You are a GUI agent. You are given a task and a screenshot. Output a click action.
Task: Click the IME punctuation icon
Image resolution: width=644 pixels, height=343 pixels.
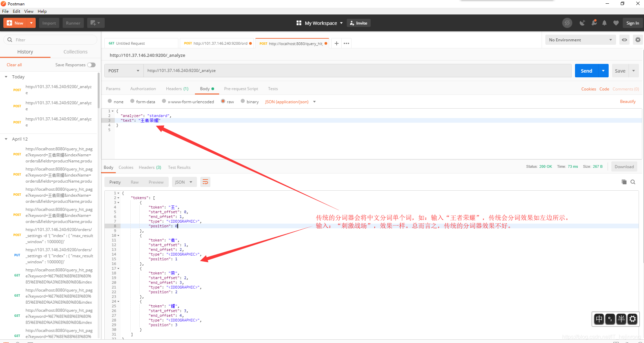[x=610, y=319]
